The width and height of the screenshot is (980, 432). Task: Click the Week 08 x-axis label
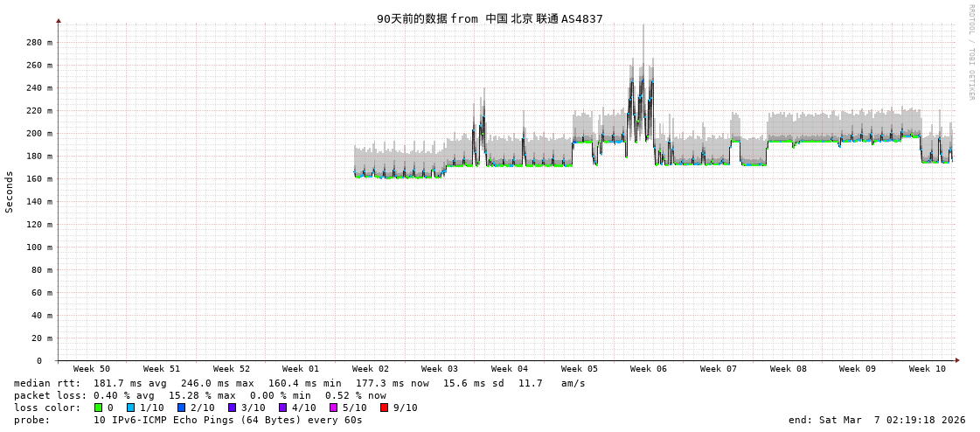[x=788, y=369]
